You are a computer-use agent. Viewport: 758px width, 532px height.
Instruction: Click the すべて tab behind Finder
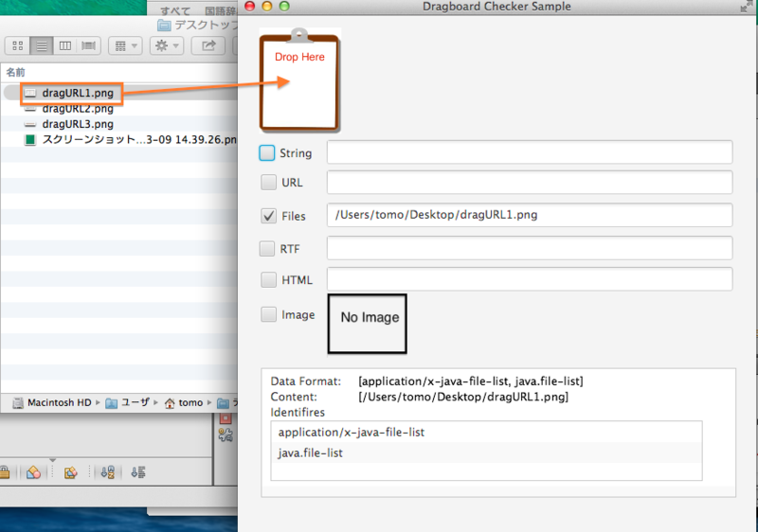pyautogui.click(x=175, y=10)
